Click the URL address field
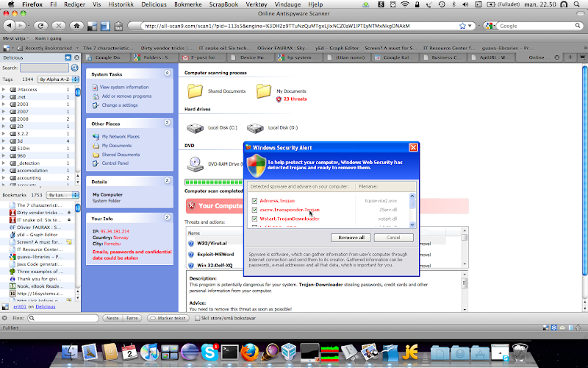 298,26
